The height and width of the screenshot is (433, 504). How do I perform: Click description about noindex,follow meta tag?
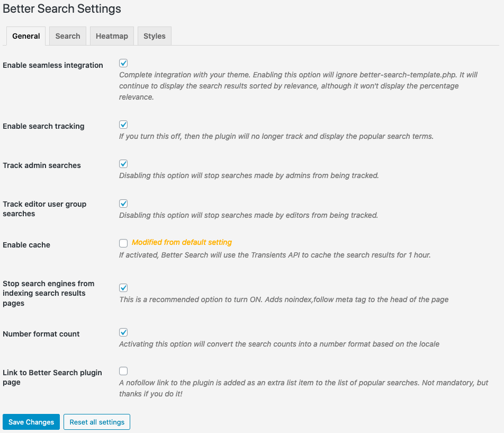coord(284,299)
